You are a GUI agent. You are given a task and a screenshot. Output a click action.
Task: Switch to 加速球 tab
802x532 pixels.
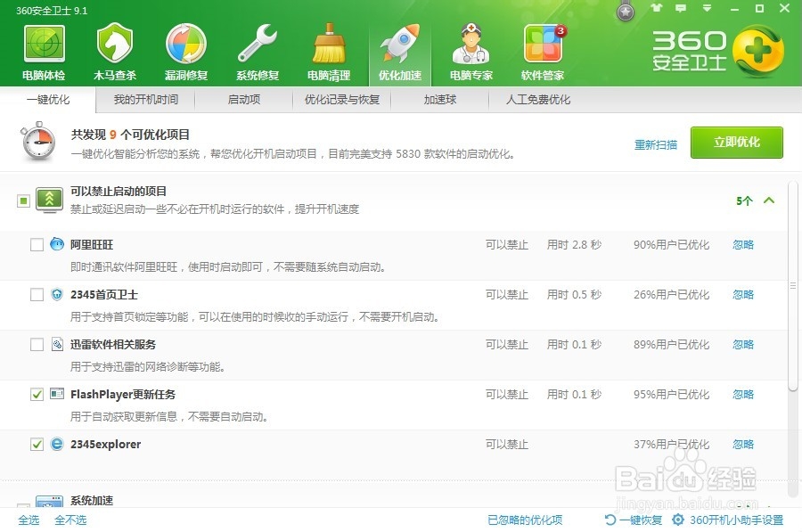(x=440, y=99)
